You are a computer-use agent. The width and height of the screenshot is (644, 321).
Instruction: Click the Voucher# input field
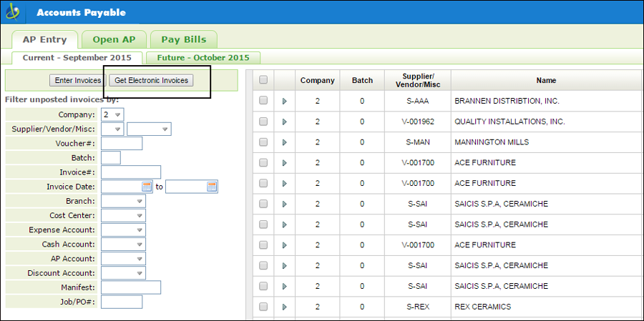click(x=122, y=144)
